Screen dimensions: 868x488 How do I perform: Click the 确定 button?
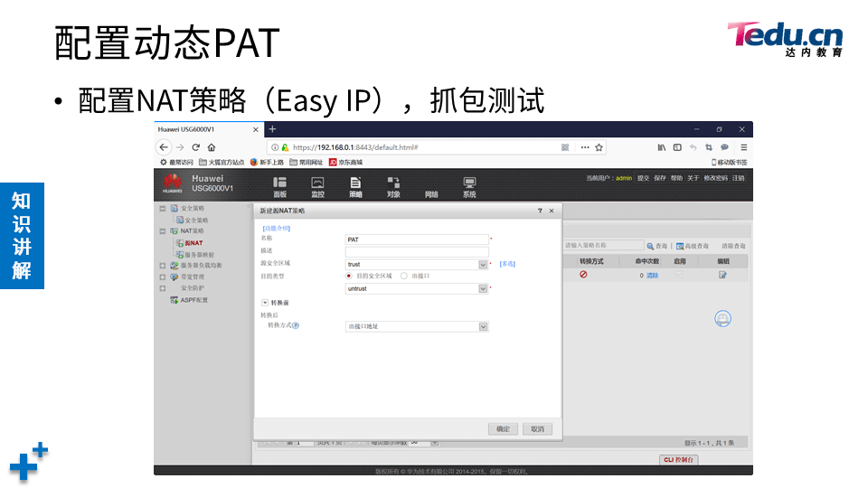tap(503, 428)
